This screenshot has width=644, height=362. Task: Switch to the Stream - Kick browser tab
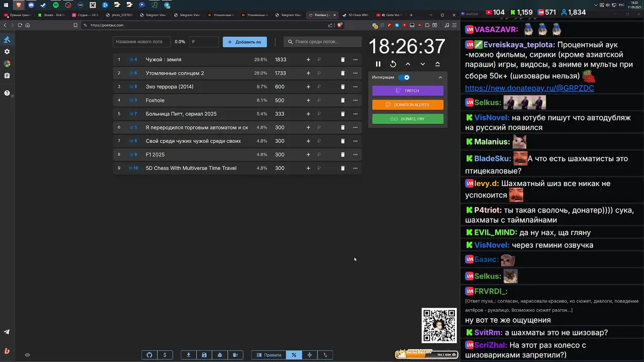[52, 15]
